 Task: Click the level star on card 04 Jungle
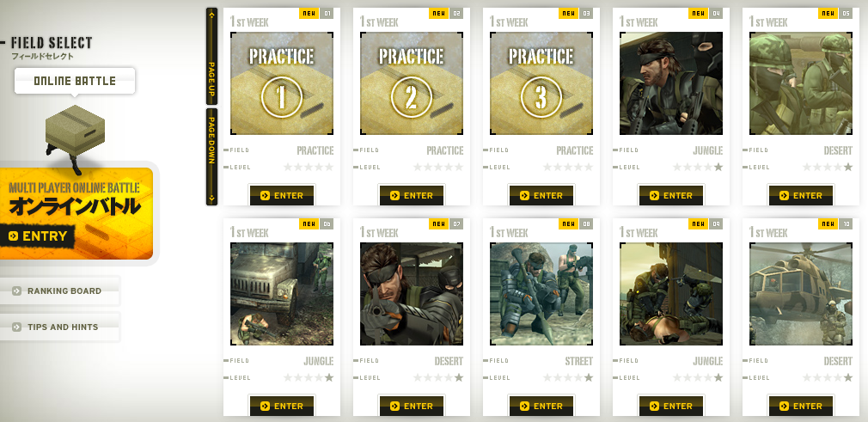click(x=718, y=168)
